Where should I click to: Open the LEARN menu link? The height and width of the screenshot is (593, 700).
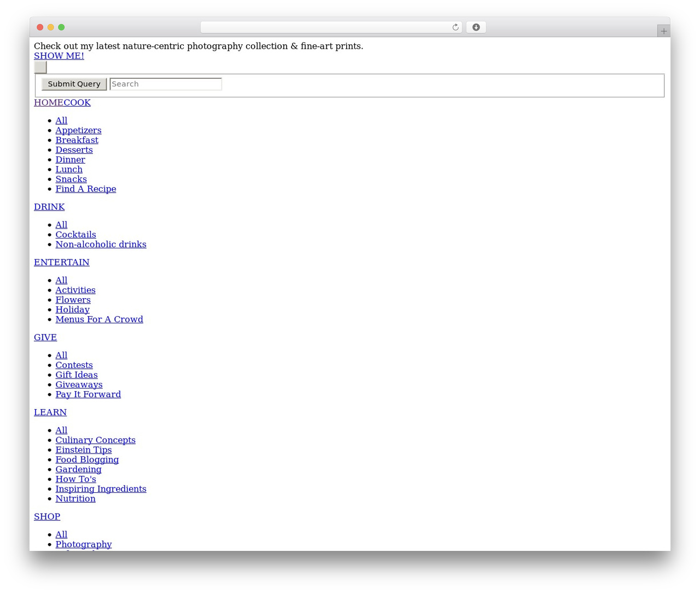click(x=50, y=412)
